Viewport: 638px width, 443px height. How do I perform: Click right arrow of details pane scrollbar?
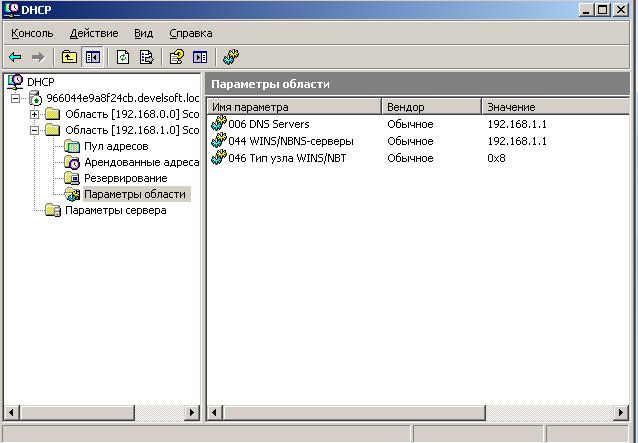[x=621, y=412]
